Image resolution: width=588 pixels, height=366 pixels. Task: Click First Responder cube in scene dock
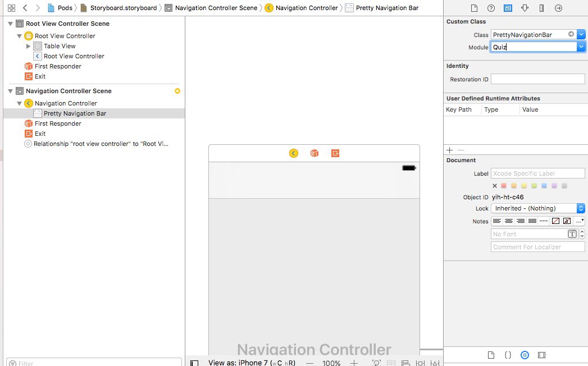tap(314, 153)
